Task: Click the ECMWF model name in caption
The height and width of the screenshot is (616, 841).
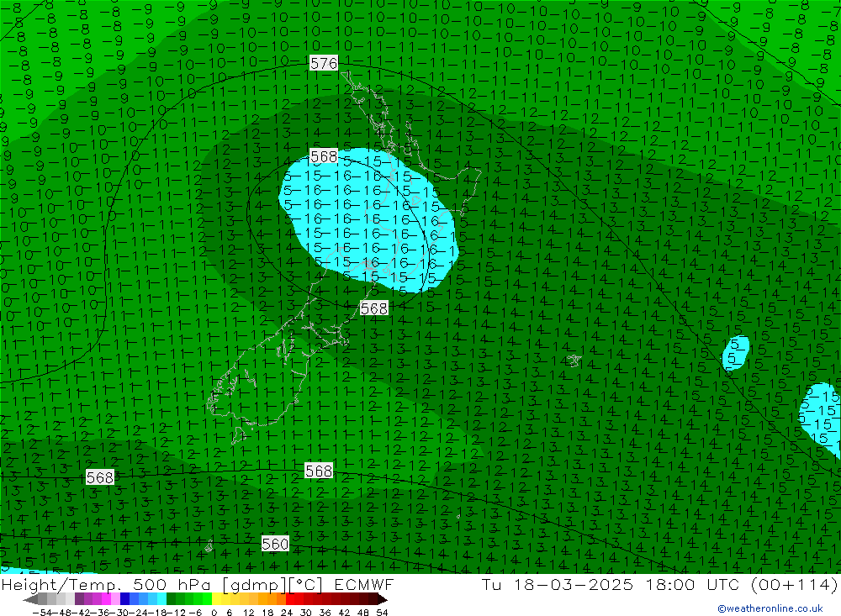Action: tap(364, 584)
